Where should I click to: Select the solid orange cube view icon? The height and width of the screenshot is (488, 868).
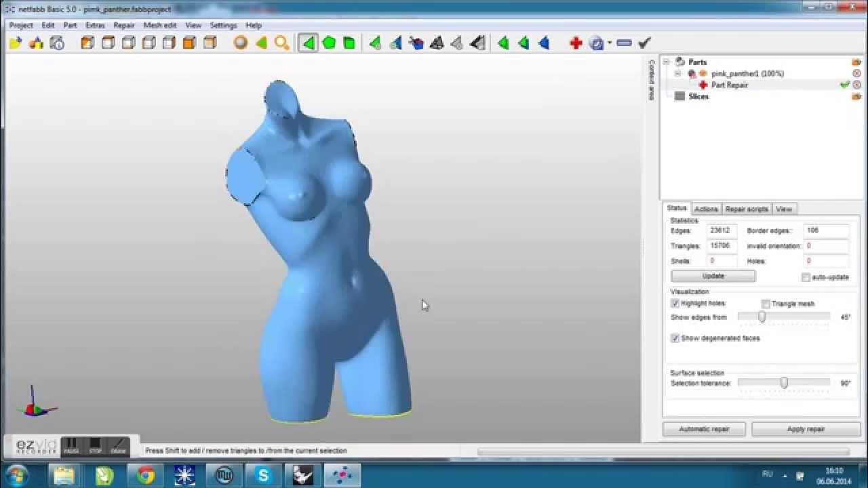pyautogui.click(x=189, y=43)
